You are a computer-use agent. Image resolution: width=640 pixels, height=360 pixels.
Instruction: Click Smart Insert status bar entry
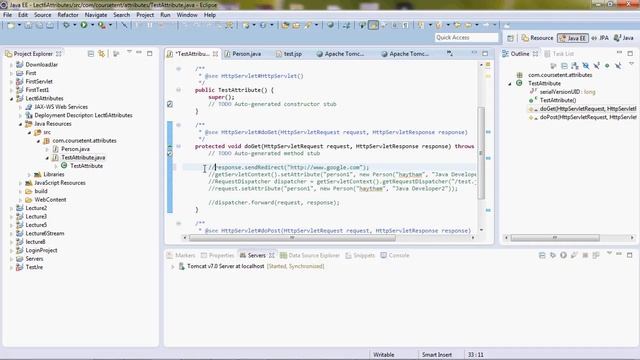pyautogui.click(x=437, y=355)
